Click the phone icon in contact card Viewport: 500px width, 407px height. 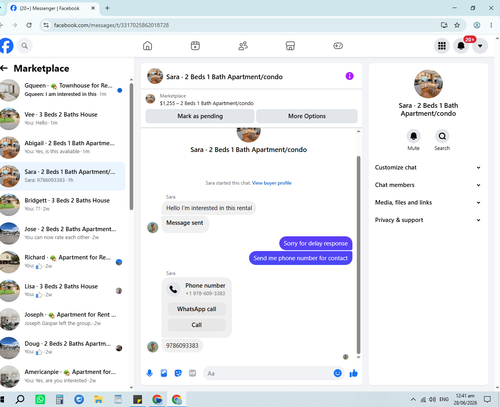point(173,289)
